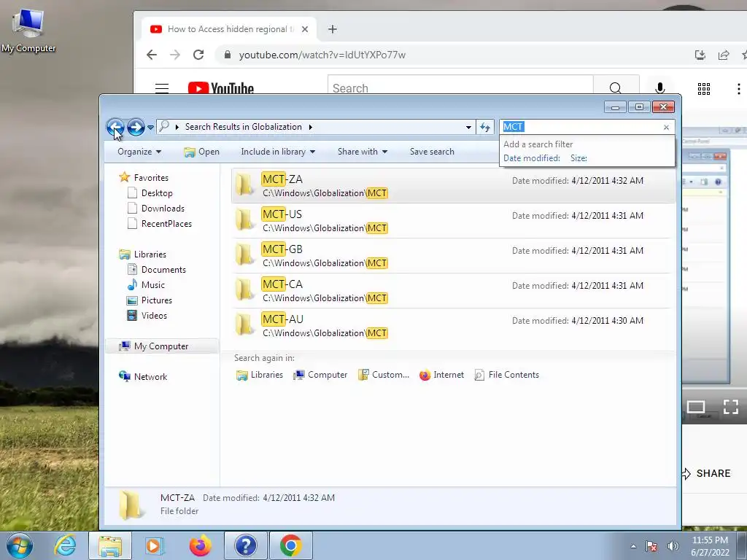Click the Chrome taskbar icon
The width and height of the screenshot is (747, 560).
click(x=291, y=545)
